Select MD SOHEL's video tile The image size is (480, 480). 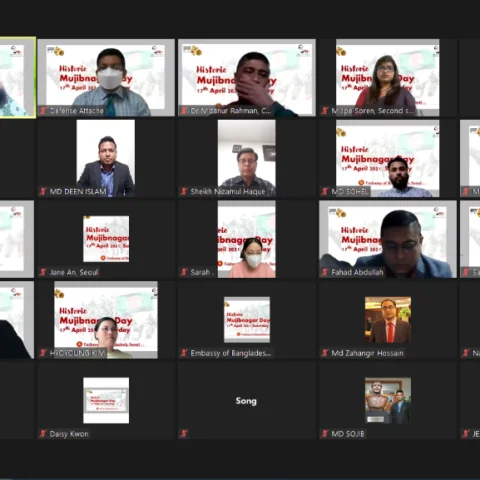coord(388,158)
